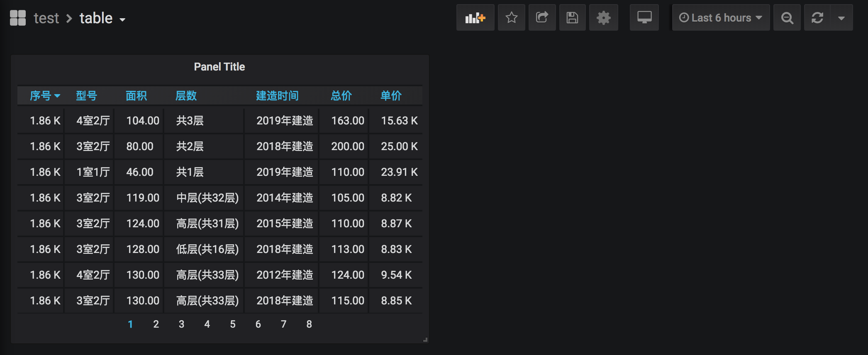Click the cell 113.00
Image resolution: width=868 pixels, height=355 pixels.
click(x=344, y=249)
